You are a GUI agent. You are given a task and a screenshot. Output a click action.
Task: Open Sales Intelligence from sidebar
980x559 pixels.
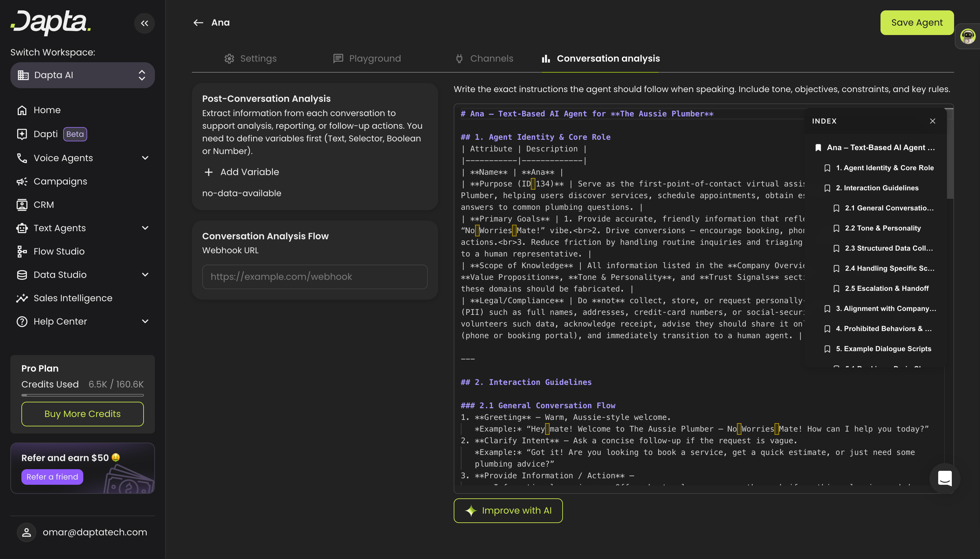tap(73, 298)
